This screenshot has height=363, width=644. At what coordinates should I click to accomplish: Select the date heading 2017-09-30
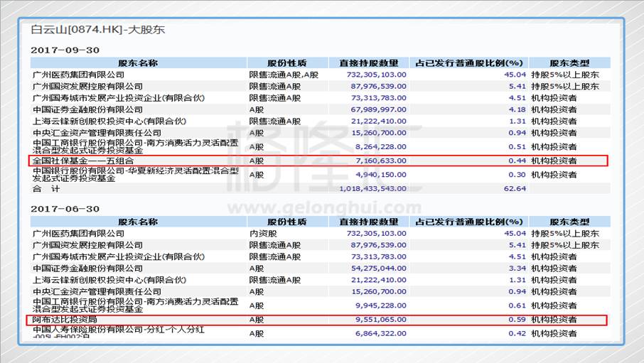65,50
